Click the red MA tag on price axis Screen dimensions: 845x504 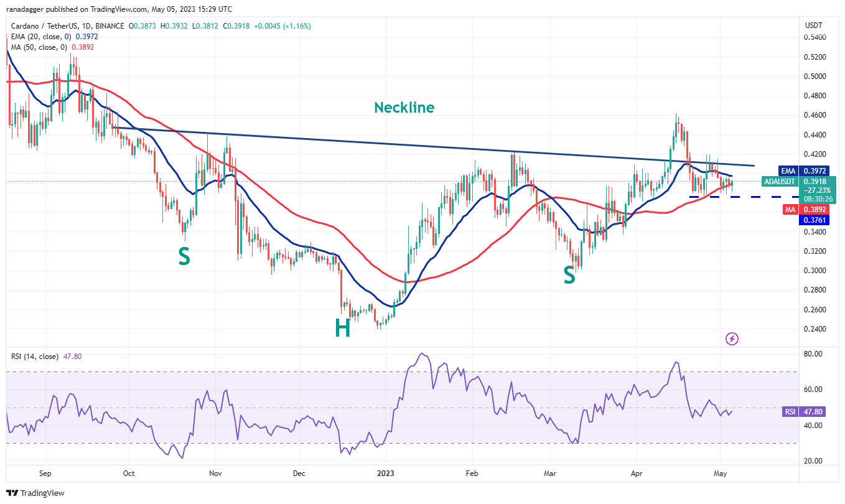[x=790, y=210]
